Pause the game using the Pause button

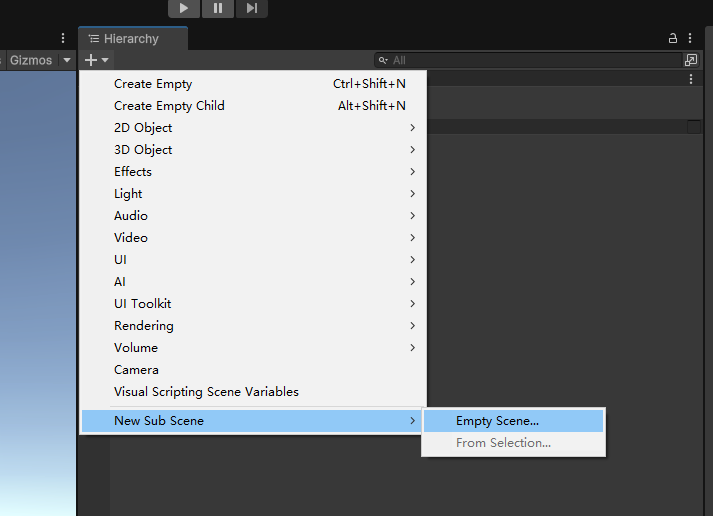click(x=218, y=8)
